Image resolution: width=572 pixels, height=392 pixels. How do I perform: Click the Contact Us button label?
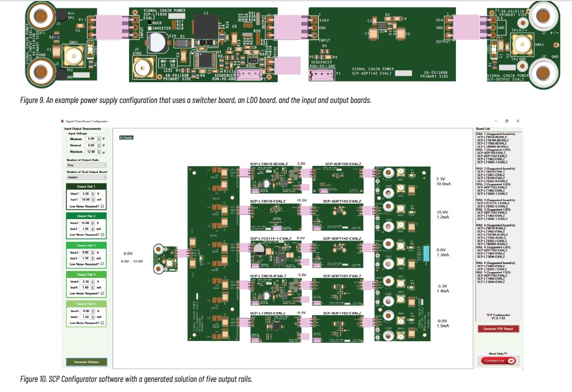(x=494, y=361)
